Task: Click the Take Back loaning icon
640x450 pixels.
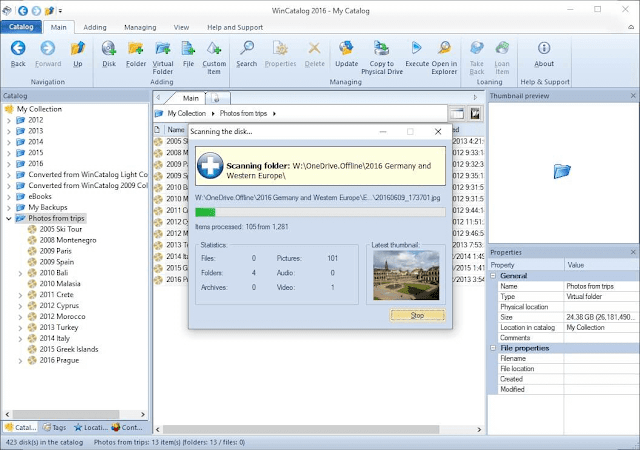Action: [476, 48]
